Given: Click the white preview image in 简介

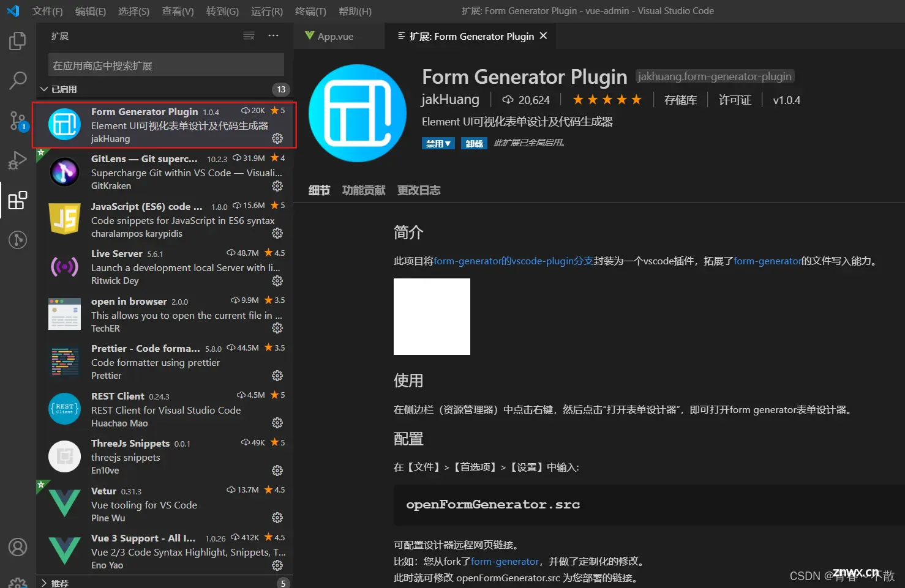Looking at the screenshot, I should (432, 316).
